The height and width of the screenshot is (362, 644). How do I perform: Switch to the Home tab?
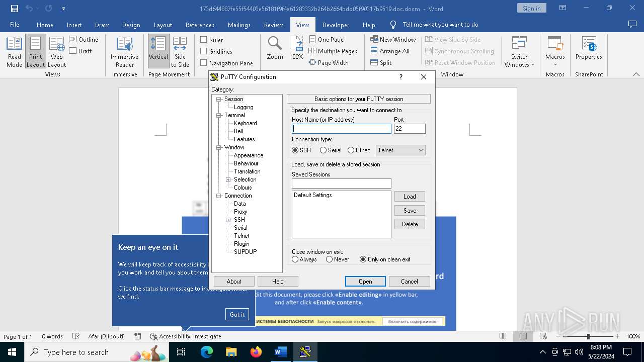pyautogui.click(x=45, y=25)
